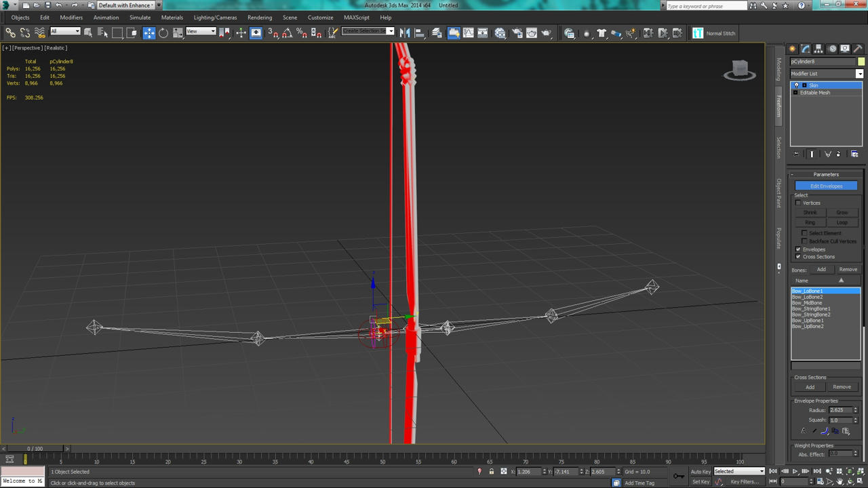Expand the All selection filter dropdown
The width and height of the screenshot is (868, 488).
pos(65,31)
